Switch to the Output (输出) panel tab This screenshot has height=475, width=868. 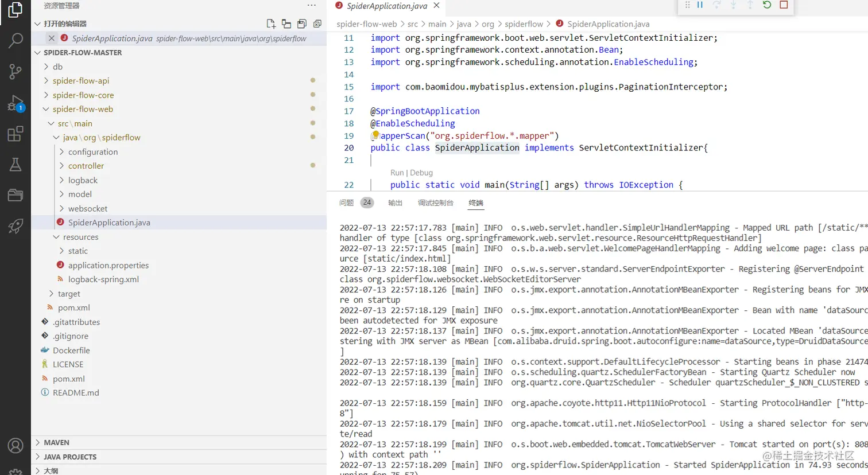395,203
